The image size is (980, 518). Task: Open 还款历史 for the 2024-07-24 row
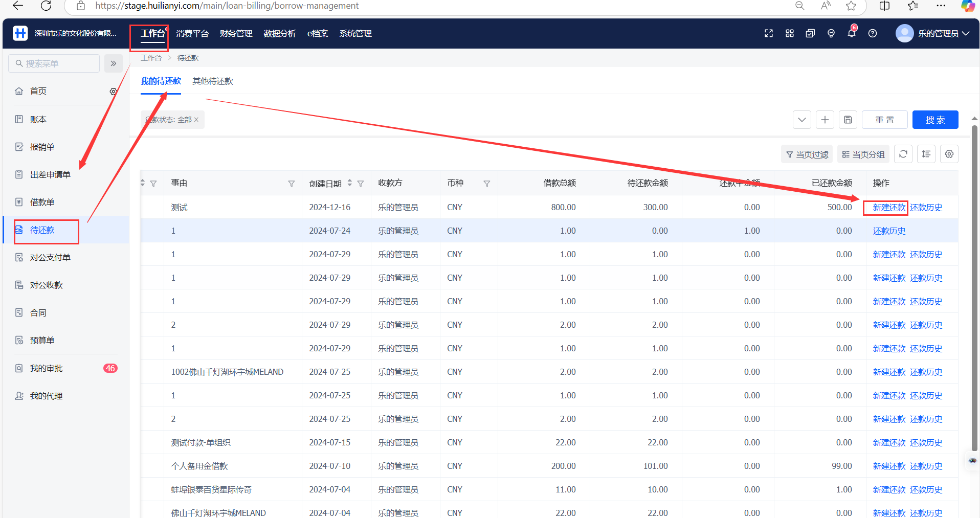coord(889,231)
